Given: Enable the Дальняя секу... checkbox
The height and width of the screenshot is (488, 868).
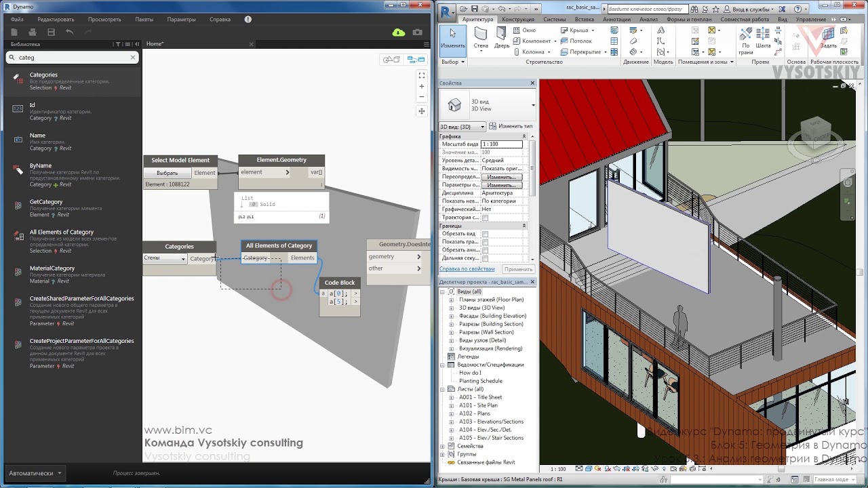Looking at the screenshot, I should pos(485,258).
